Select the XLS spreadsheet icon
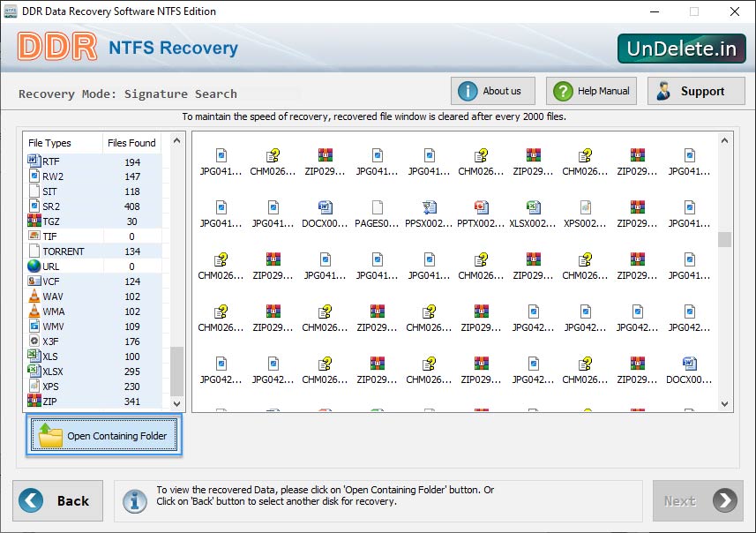The image size is (756, 533). (x=34, y=356)
